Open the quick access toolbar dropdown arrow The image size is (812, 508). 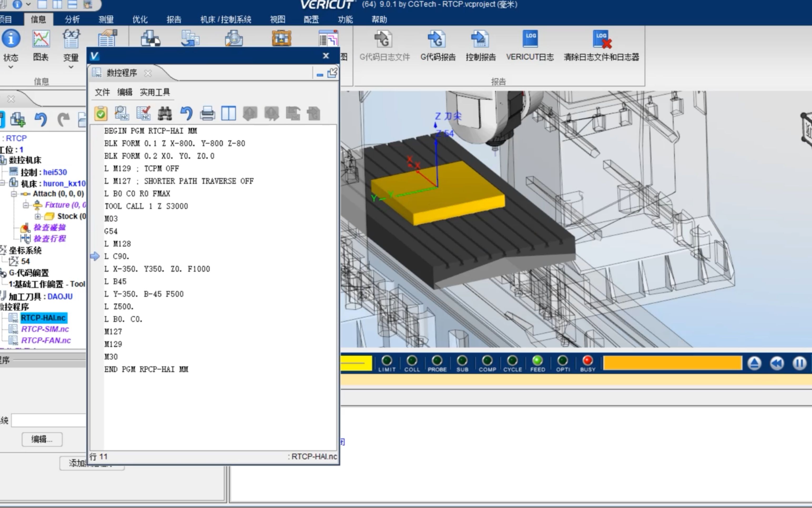point(28,4)
